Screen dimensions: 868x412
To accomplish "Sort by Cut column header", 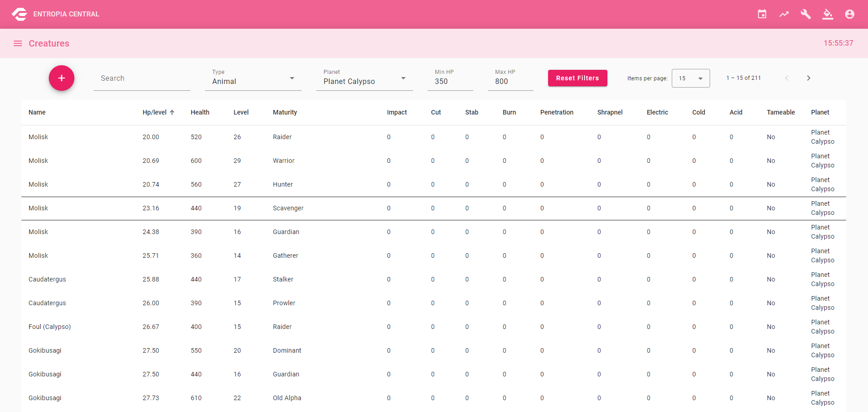I will pos(436,112).
